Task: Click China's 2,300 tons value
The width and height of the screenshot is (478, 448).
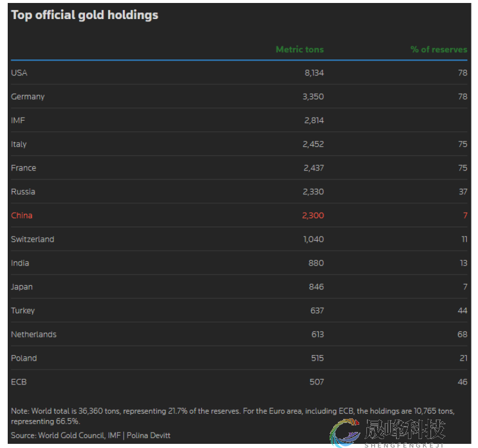Action: [313, 215]
